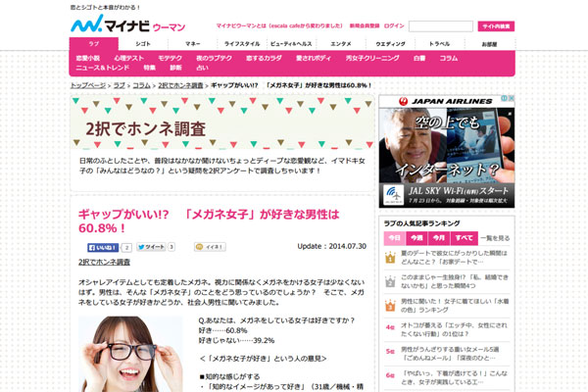Click 2択でホンネ調査 breadcrumb link
The image size is (588, 392).
click(x=180, y=85)
